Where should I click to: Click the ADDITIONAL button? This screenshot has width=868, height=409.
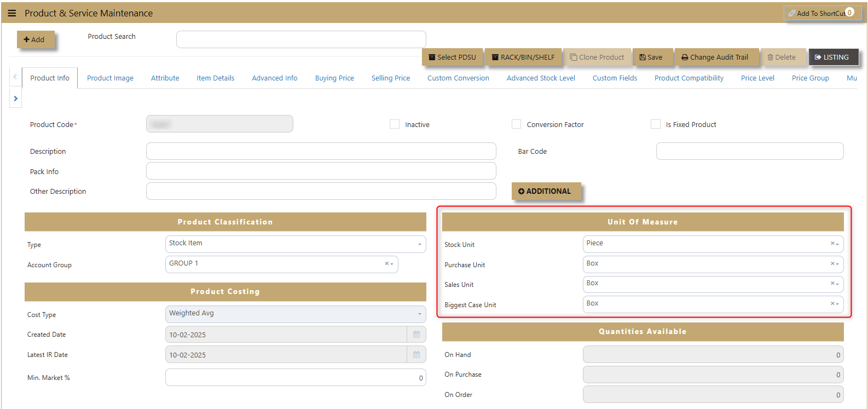coord(546,191)
